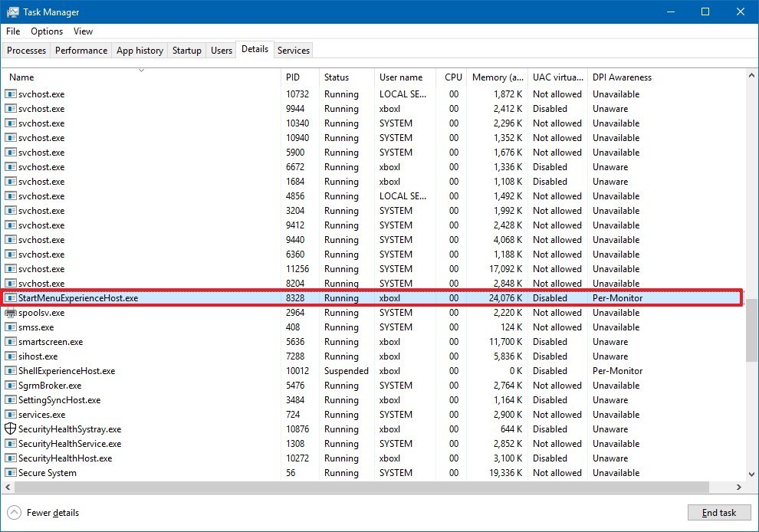Switch to the Processes tab

pos(26,51)
